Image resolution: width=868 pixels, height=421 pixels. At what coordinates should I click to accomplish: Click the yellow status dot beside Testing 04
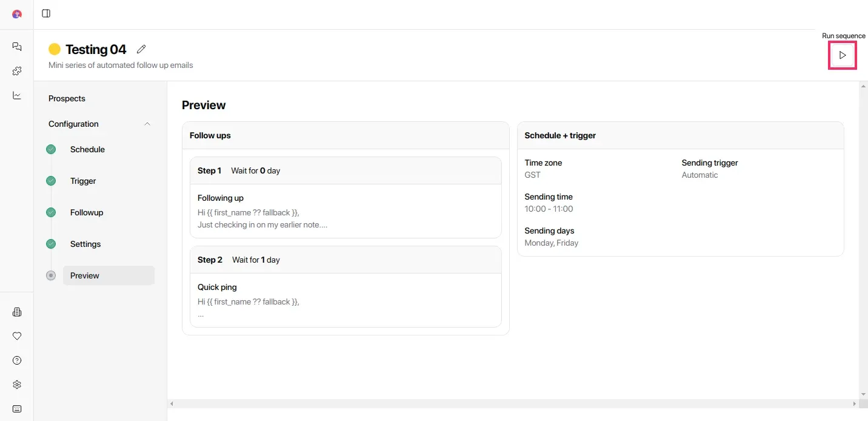pos(55,49)
